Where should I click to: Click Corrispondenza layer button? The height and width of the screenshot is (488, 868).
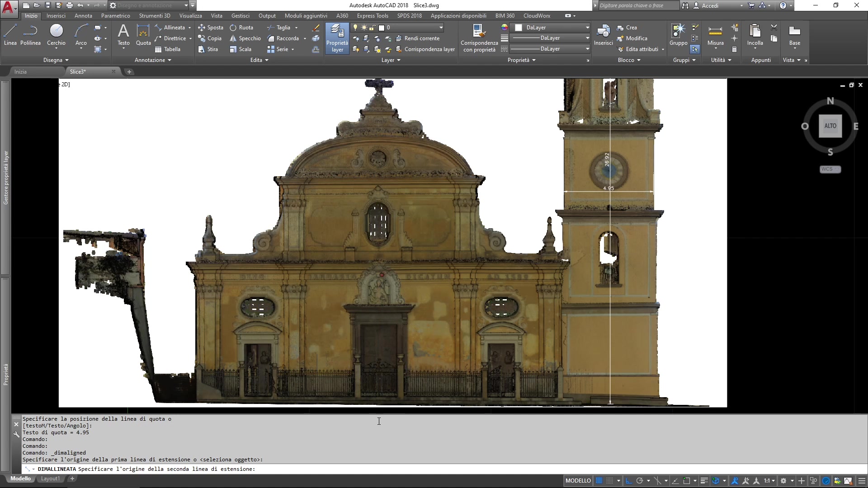click(425, 49)
